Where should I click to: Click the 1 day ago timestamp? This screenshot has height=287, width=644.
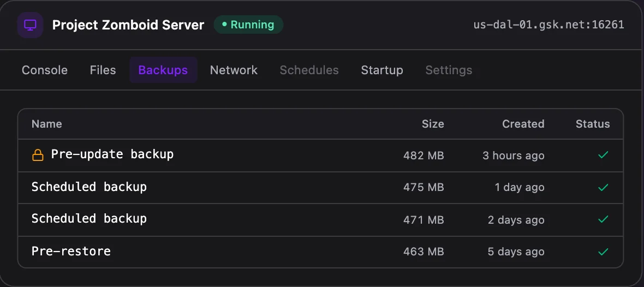pos(520,188)
